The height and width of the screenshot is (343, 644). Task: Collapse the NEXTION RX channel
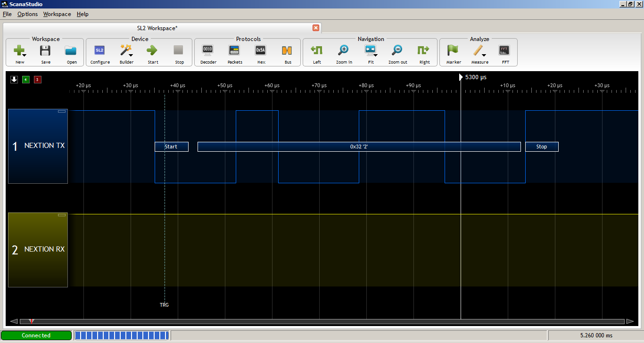(x=61, y=214)
